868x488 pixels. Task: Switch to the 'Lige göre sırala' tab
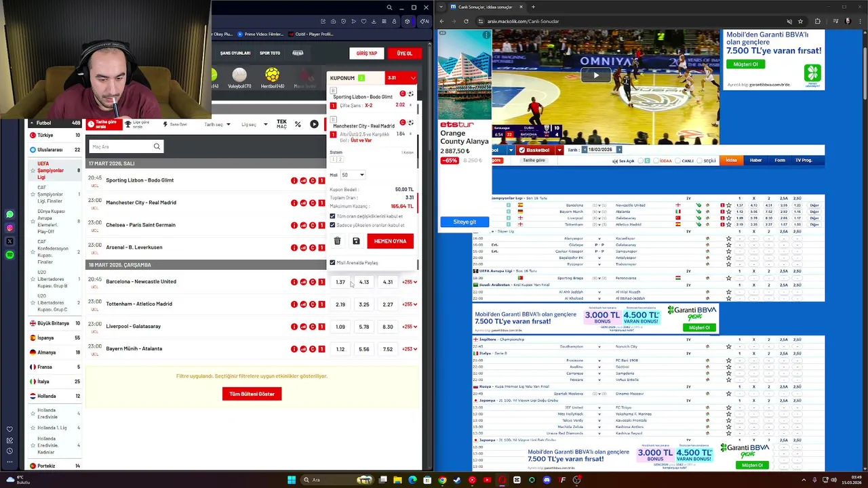(x=138, y=125)
